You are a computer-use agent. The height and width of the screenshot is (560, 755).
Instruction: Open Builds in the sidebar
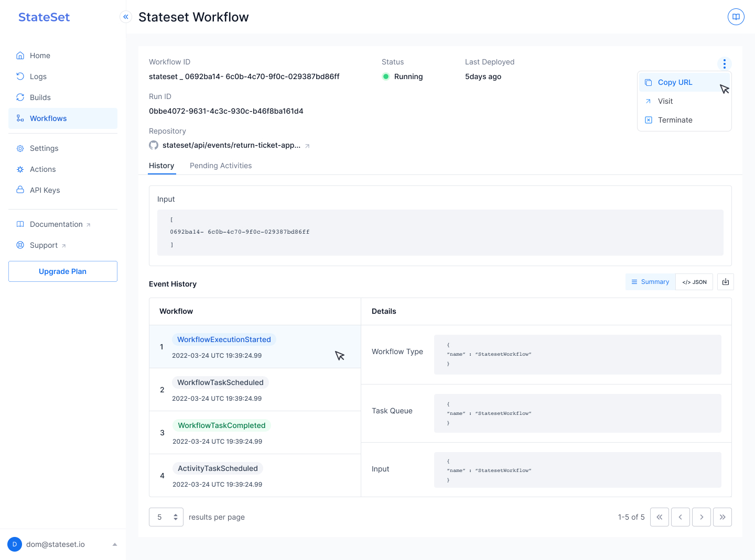click(63, 97)
